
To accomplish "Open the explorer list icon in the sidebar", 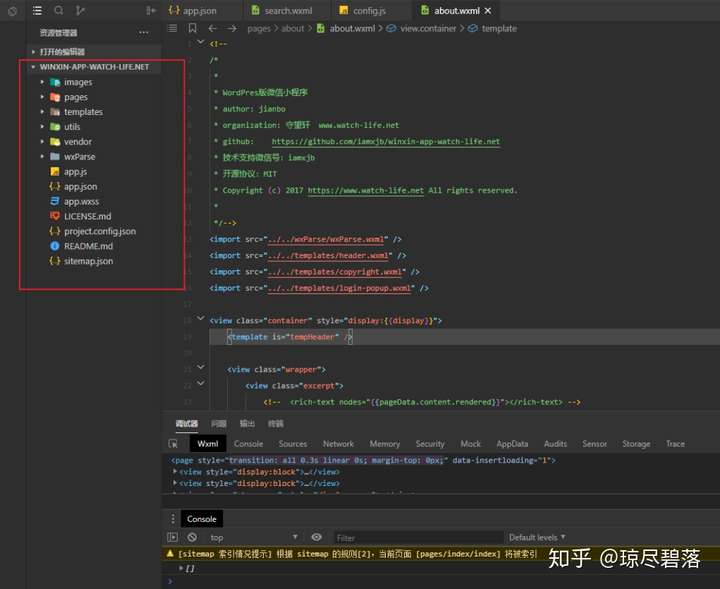I will [37, 10].
